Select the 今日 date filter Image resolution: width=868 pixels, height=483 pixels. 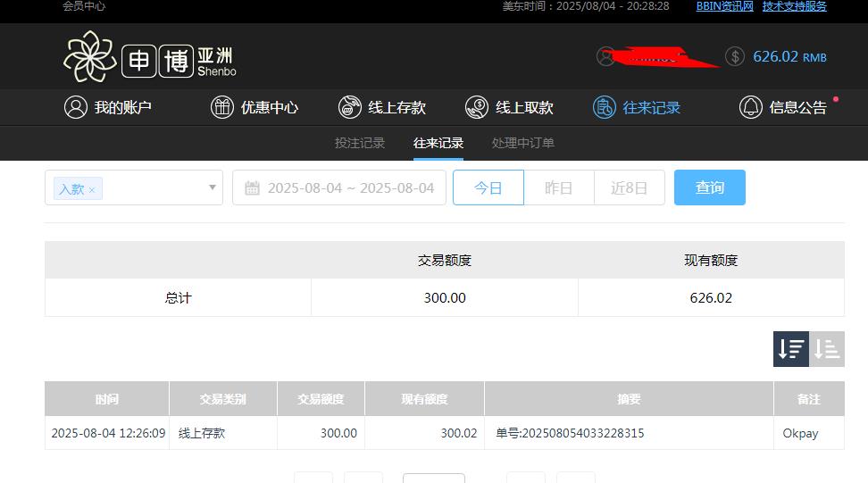click(x=488, y=187)
